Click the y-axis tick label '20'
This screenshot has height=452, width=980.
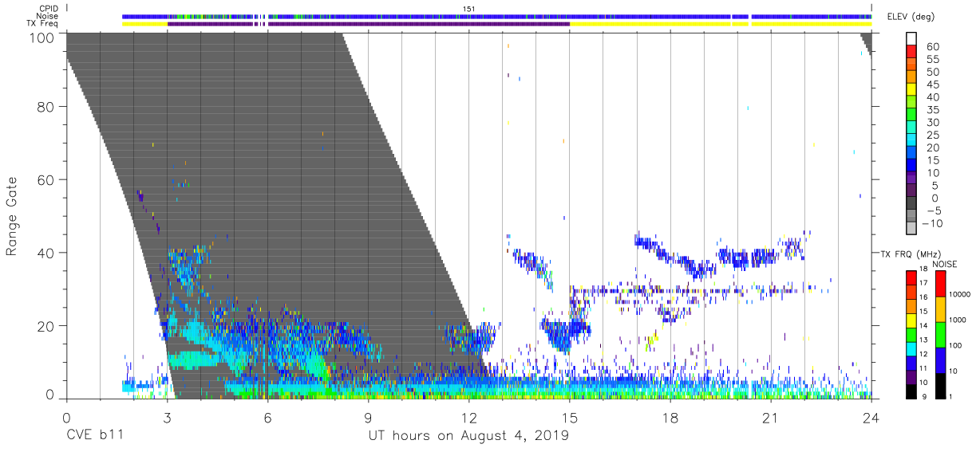click(45, 324)
